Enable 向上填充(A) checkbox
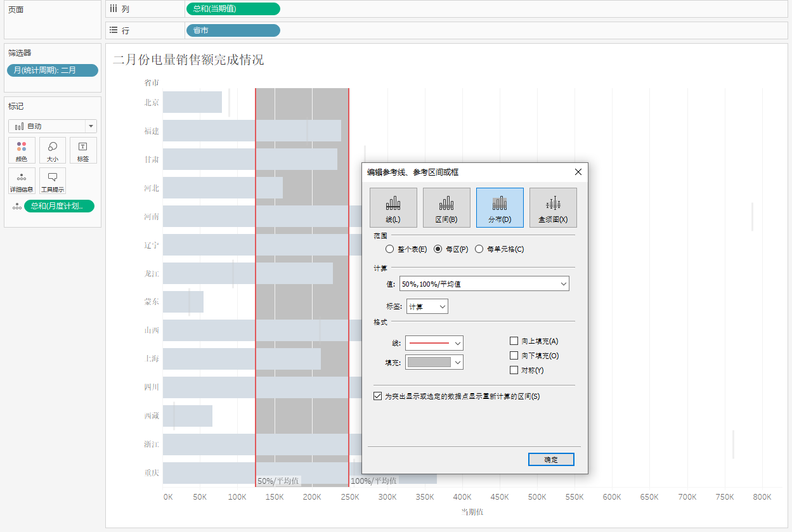Screen dimensions: 792x532 pyautogui.click(x=514, y=341)
